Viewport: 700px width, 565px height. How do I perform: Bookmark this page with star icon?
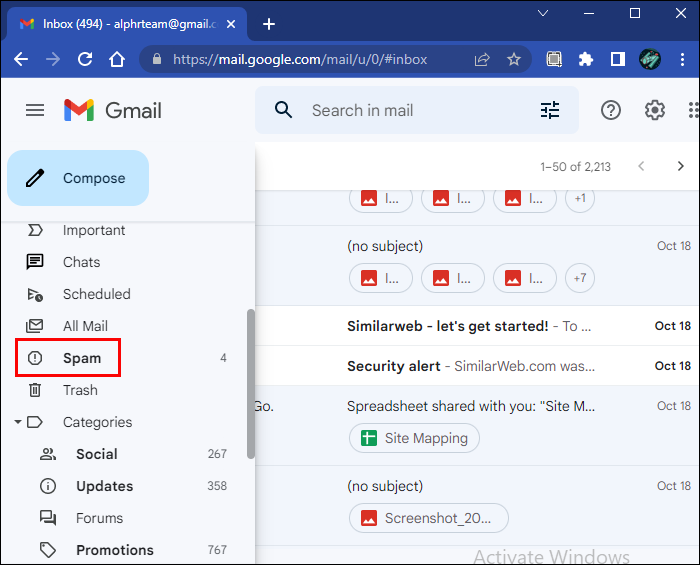(x=514, y=59)
